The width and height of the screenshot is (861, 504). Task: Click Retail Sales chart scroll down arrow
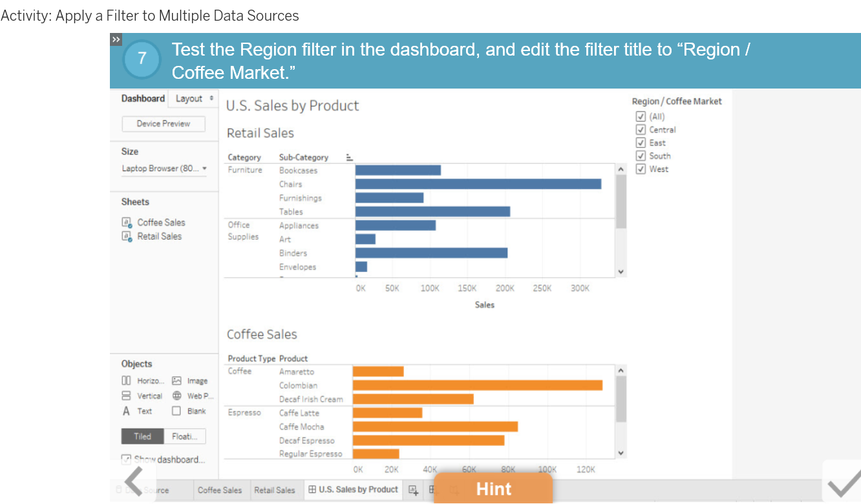pos(621,272)
